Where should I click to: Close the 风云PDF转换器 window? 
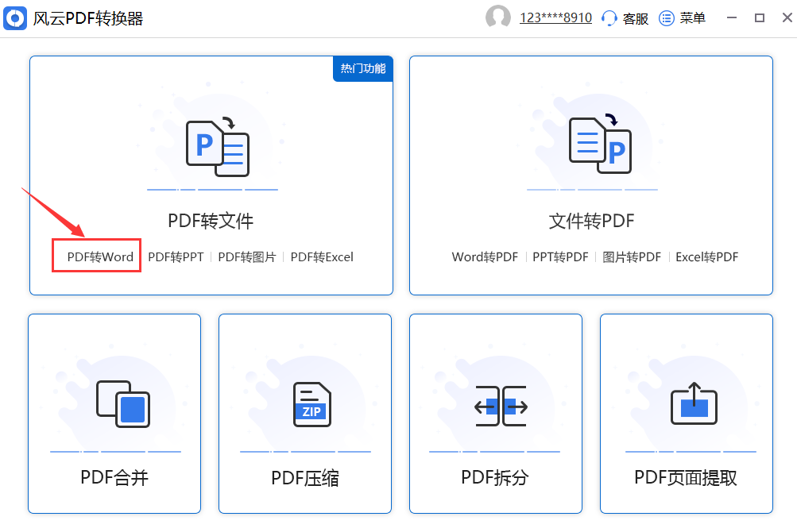(x=787, y=17)
